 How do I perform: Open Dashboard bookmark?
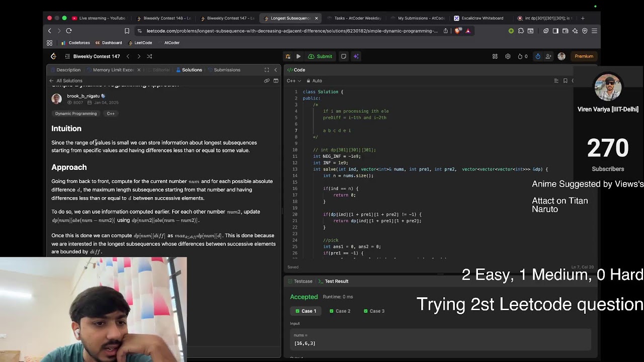pyautogui.click(x=108, y=43)
